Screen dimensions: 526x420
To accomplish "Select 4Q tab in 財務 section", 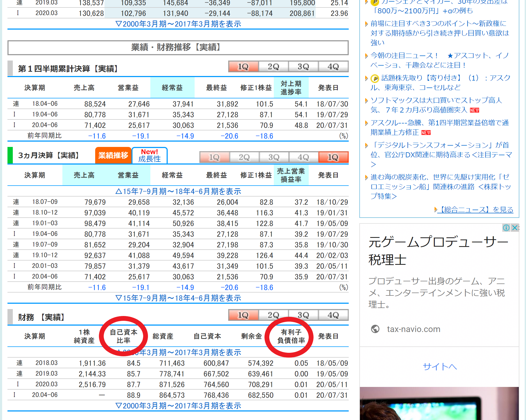I will [333, 315].
